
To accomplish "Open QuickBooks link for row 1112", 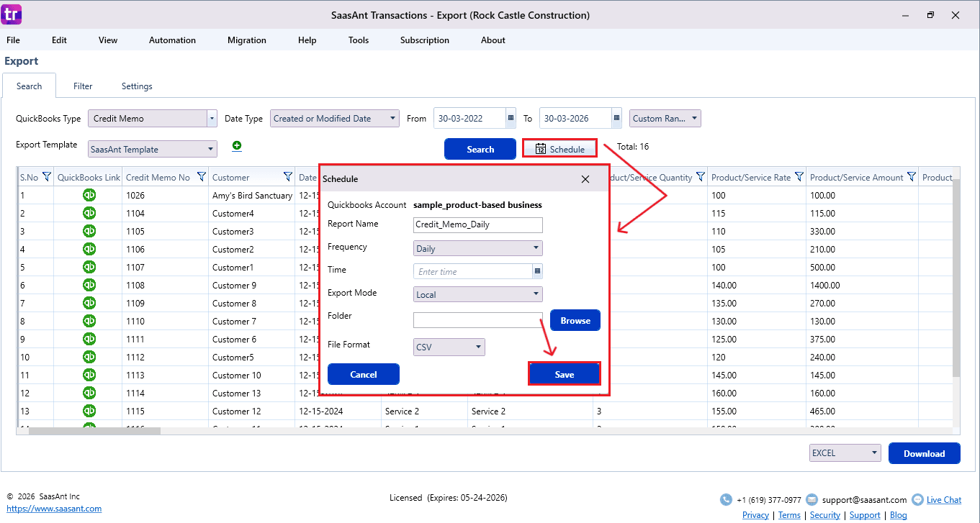I will pos(89,357).
